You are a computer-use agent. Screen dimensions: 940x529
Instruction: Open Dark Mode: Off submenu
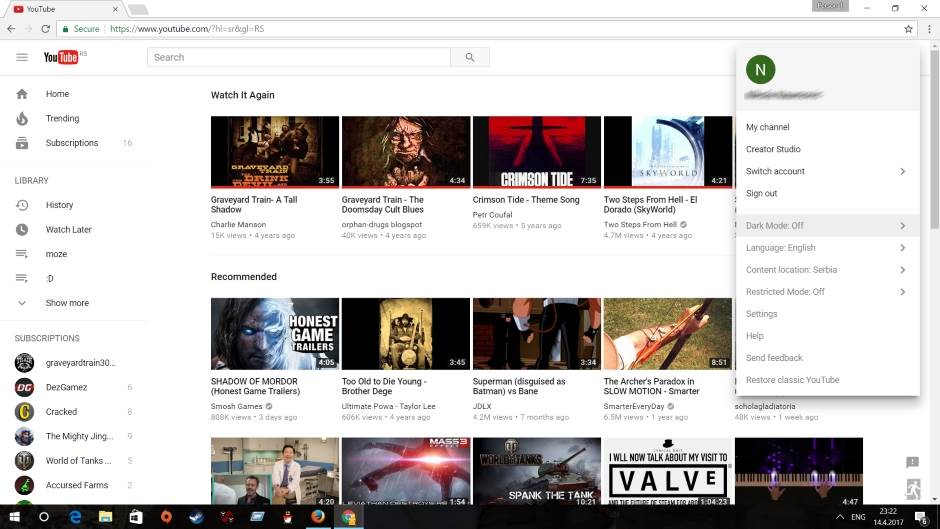pyautogui.click(x=827, y=226)
